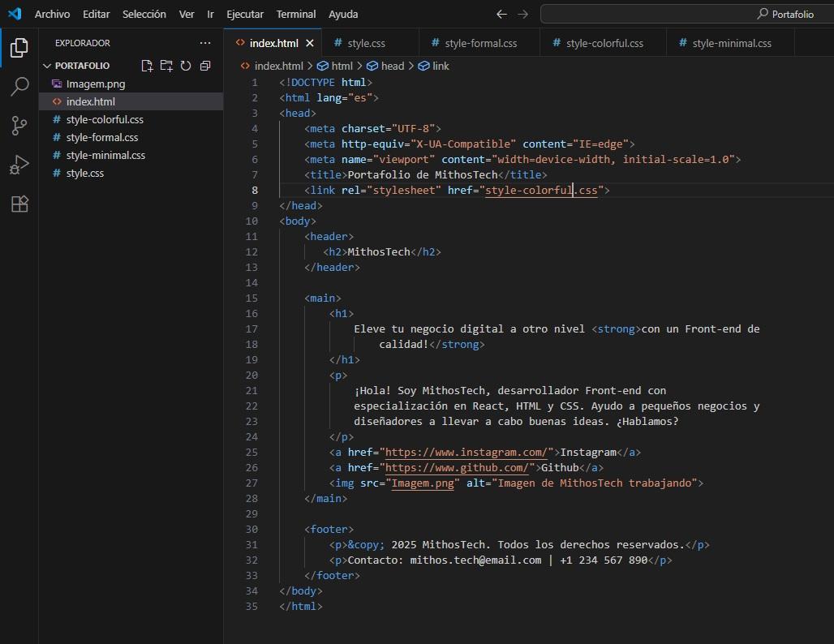This screenshot has height=644, width=834.
Task: Open the Ver menu
Action: [186, 14]
